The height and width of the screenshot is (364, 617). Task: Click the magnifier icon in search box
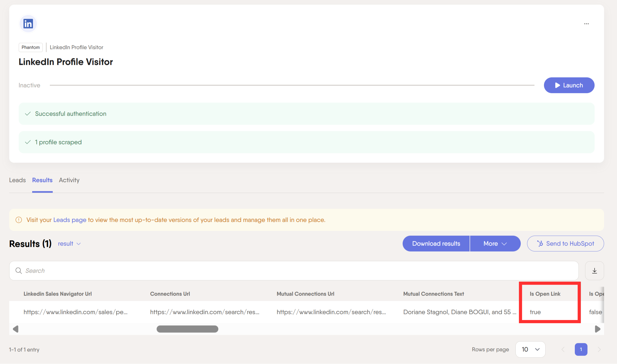click(x=18, y=271)
